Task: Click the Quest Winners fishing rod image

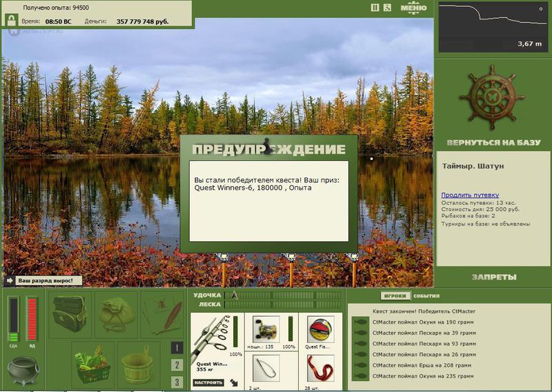Action: [211, 337]
